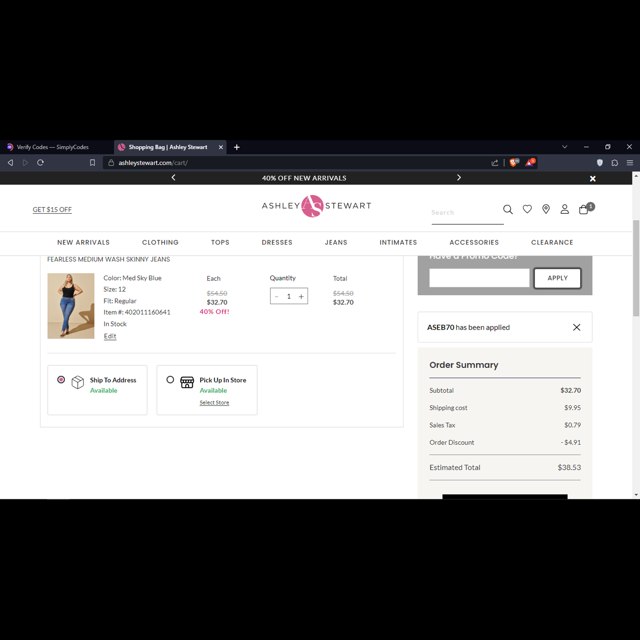Click the Estimated Total $38.53 value
Viewport: 640px width, 640px height.
569,467
